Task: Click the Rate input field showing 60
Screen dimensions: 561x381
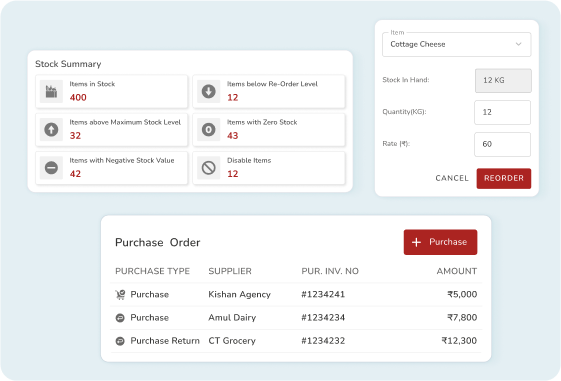Action: pyautogui.click(x=502, y=144)
